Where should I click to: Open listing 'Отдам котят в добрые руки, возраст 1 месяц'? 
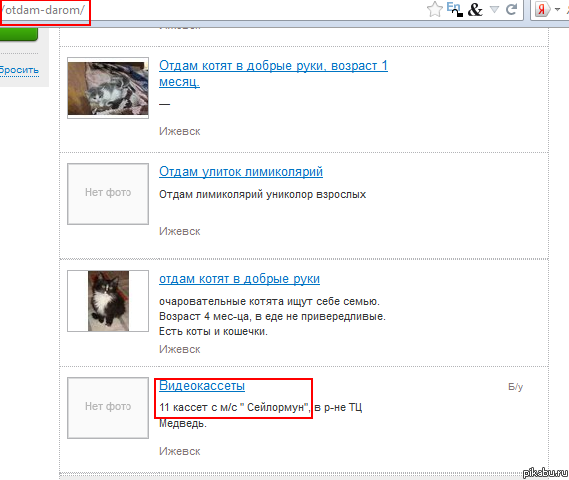[x=273, y=74]
